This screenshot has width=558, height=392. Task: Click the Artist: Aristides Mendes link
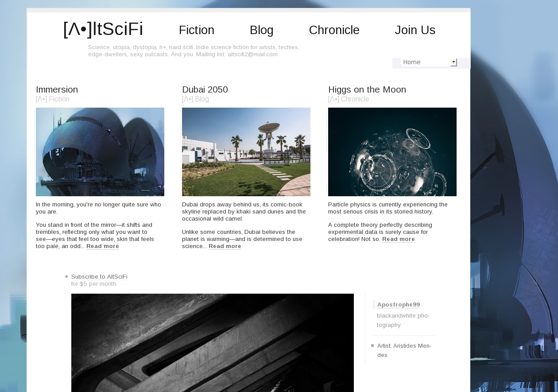(x=404, y=350)
